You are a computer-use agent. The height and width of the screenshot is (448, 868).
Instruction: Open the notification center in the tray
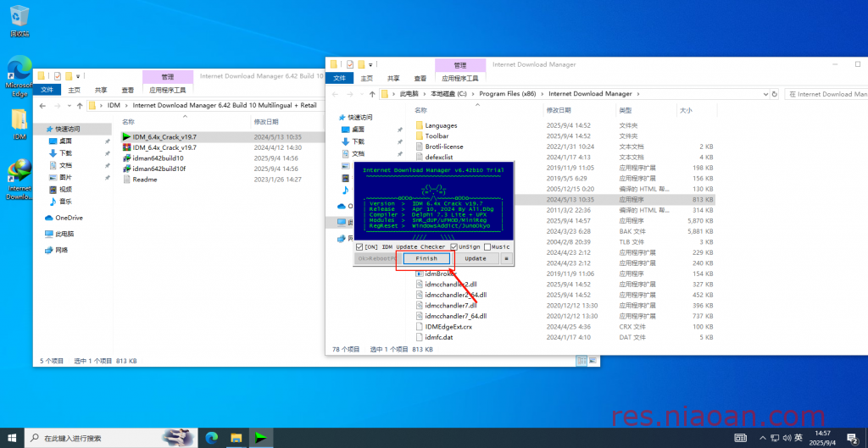tap(853, 438)
